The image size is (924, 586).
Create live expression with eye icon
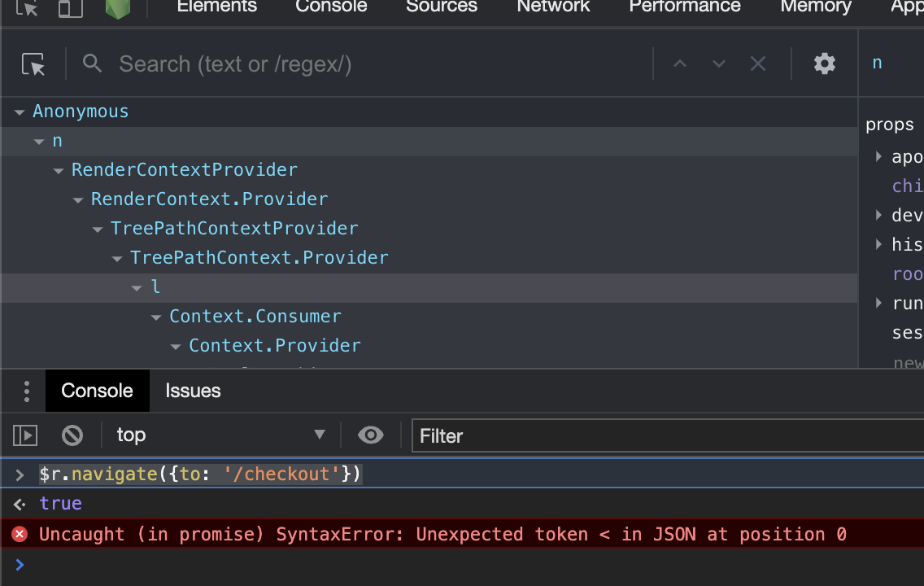tap(371, 435)
